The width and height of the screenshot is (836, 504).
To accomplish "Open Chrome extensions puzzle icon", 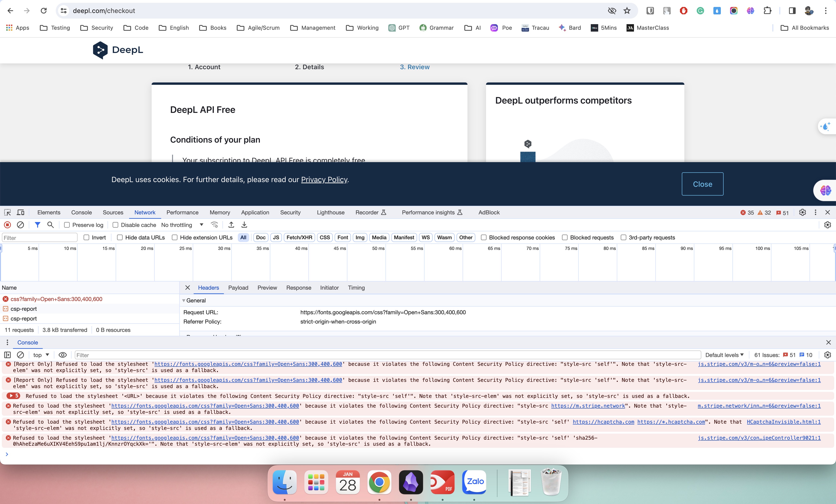I will 767,11.
